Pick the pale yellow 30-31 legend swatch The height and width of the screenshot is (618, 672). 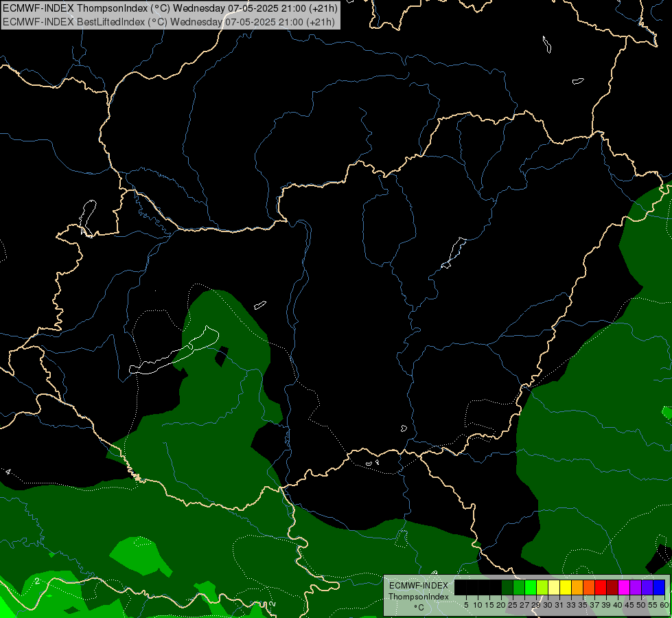point(554,587)
